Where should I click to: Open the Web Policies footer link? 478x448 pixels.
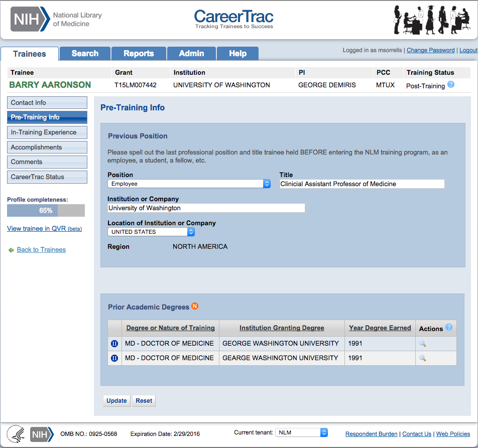(x=453, y=434)
